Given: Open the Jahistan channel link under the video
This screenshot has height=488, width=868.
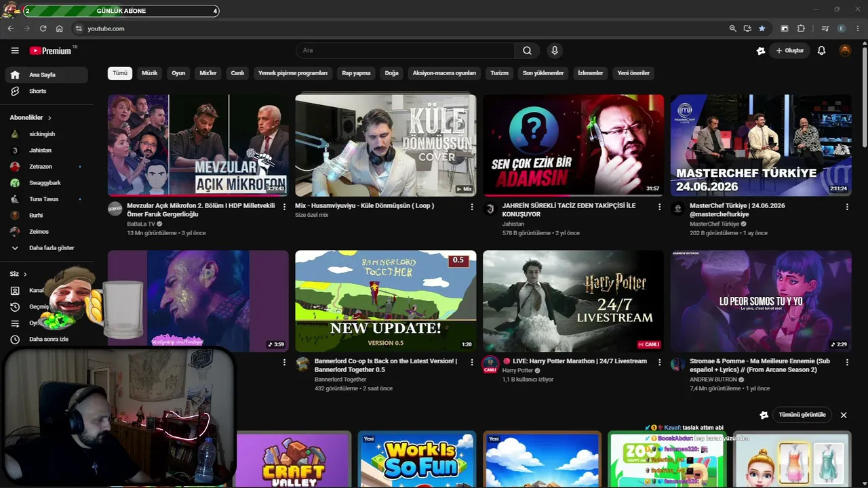Looking at the screenshot, I should pyautogui.click(x=513, y=224).
